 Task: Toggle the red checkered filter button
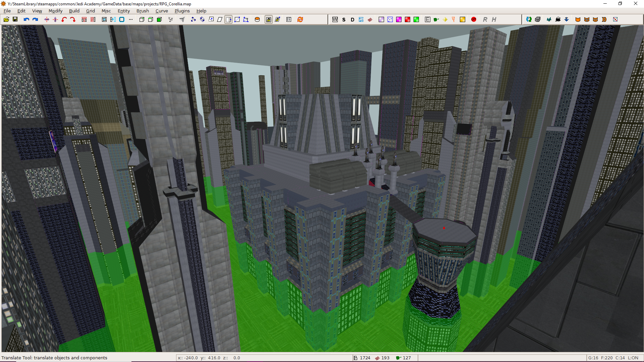click(408, 19)
